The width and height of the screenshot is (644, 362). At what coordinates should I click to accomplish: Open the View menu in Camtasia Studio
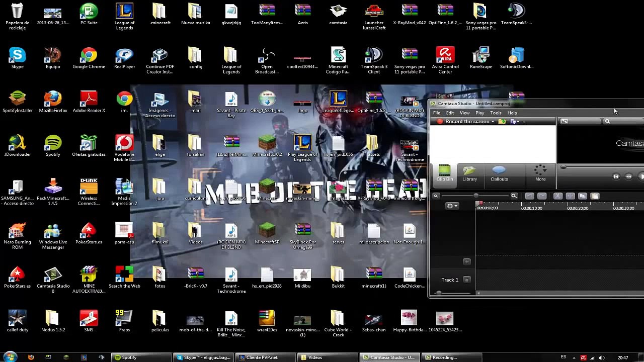[464, 113]
